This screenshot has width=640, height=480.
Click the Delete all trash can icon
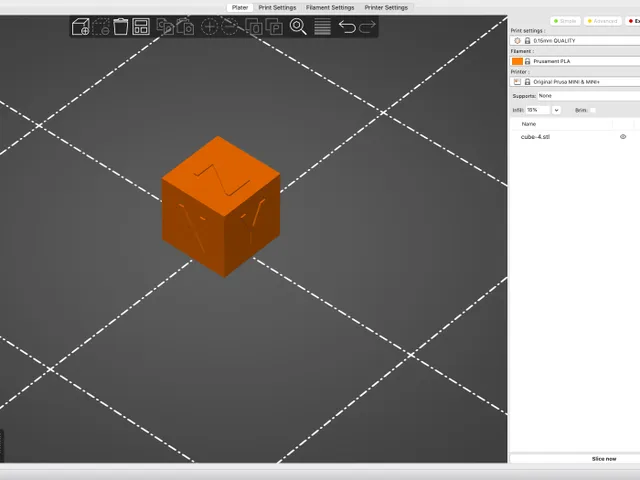(120, 27)
